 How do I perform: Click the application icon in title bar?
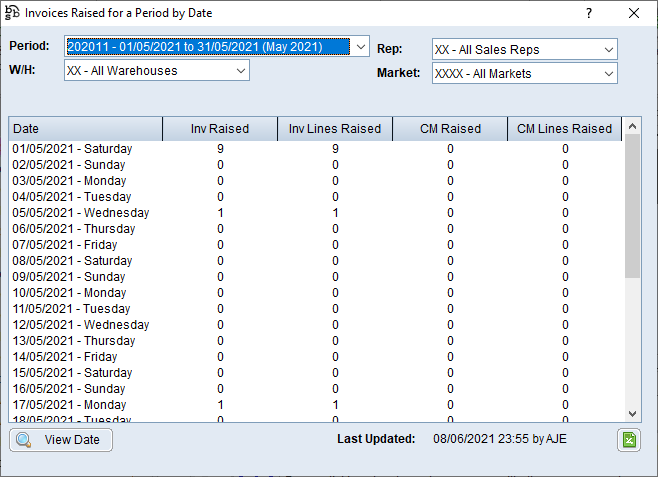(12, 13)
